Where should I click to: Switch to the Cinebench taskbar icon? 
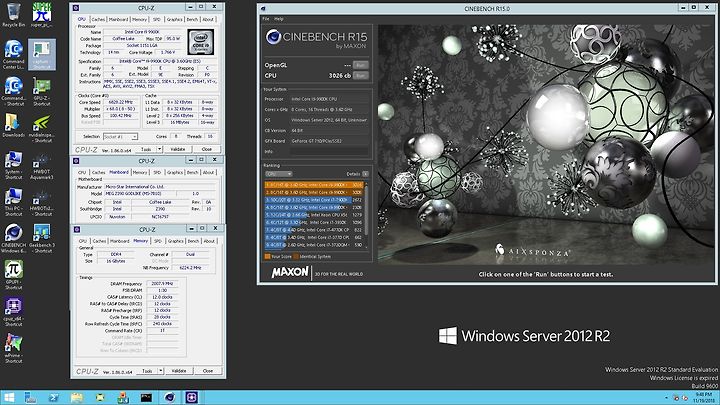tap(169, 398)
